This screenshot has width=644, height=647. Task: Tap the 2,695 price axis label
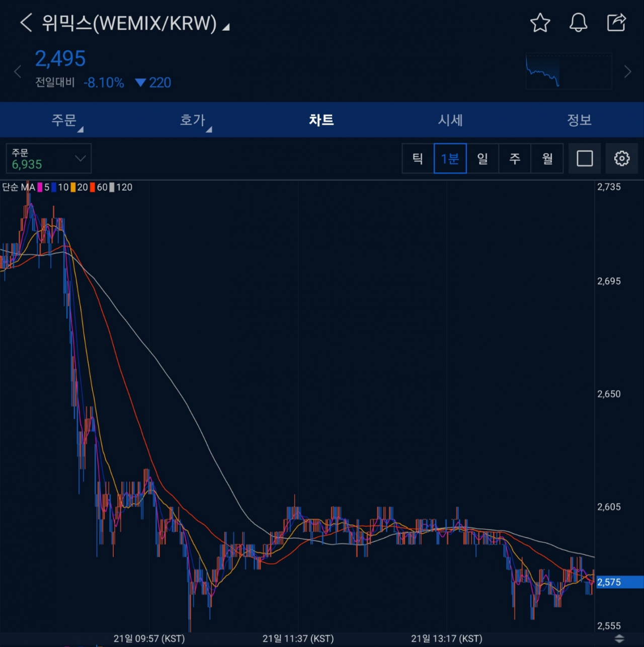coord(609,281)
